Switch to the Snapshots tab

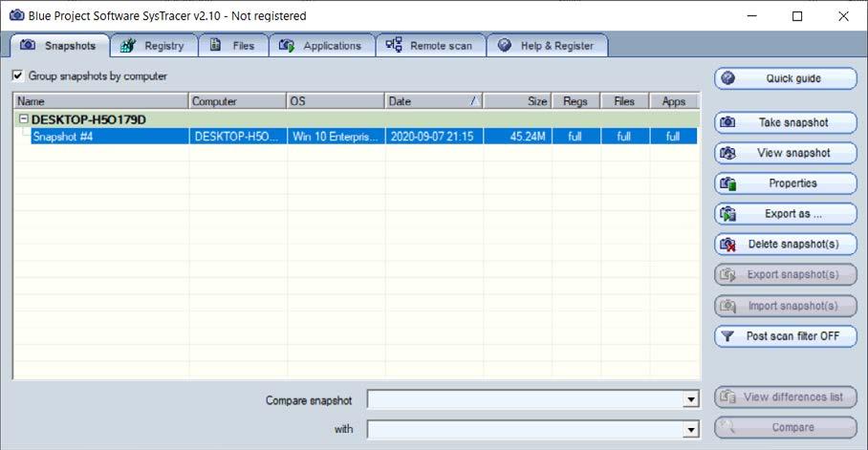[x=59, y=46]
